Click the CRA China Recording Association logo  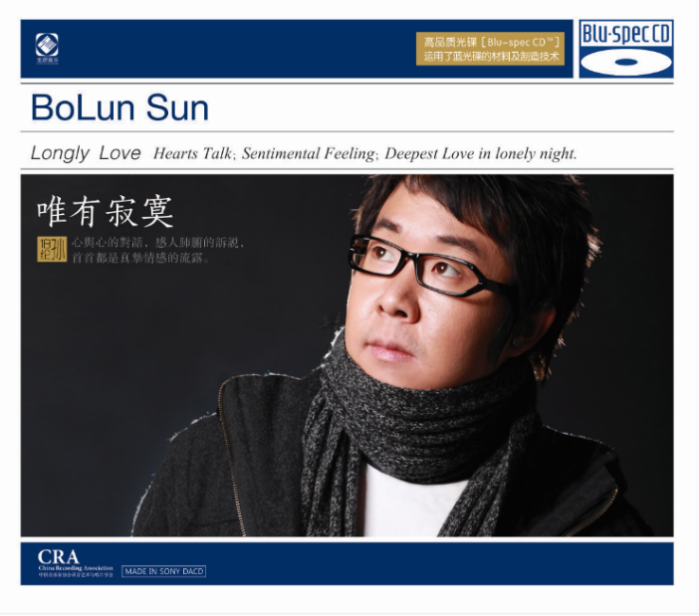coord(76,563)
